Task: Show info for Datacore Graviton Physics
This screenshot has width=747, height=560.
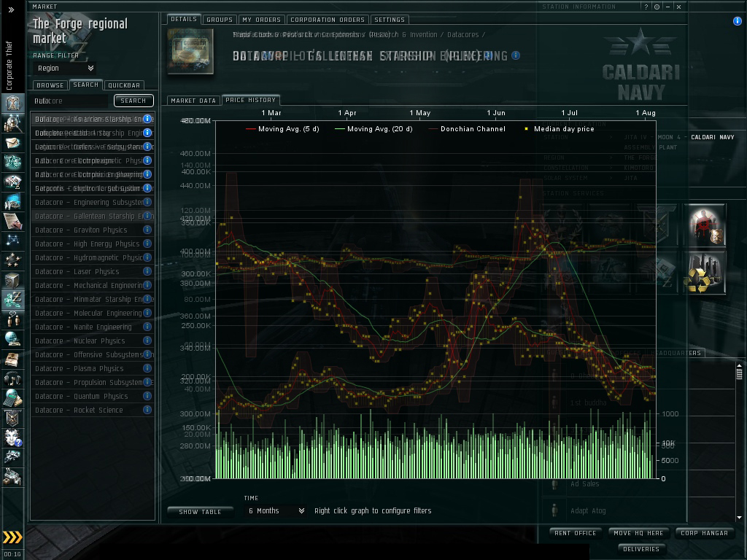Action: [x=147, y=230]
